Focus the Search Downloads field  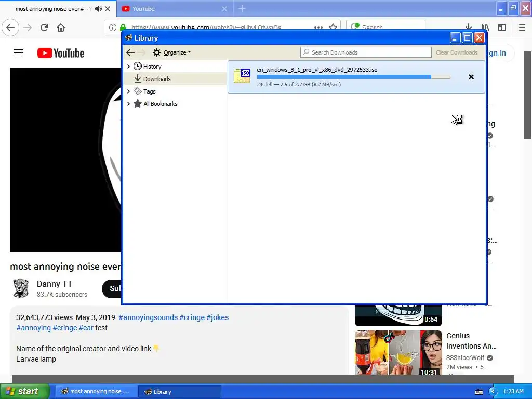point(366,52)
